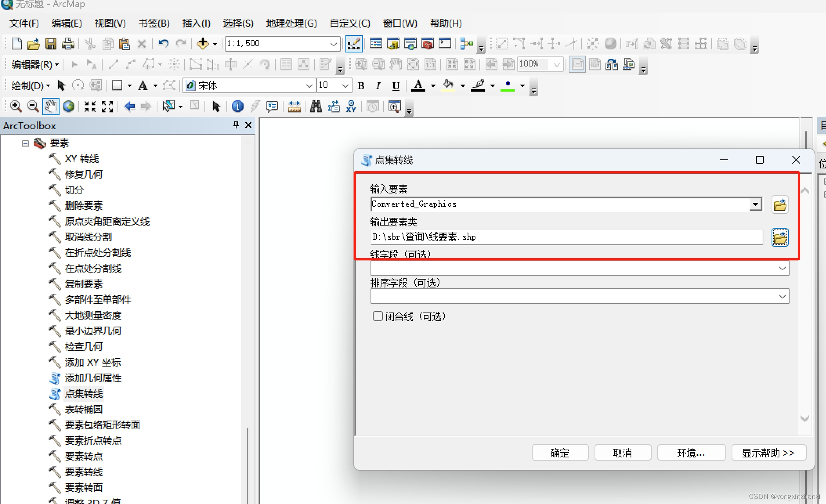Image resolution: width=826 pixels, height=504 pixels.
Task: Click the Identify info tool
Action: 237,107
